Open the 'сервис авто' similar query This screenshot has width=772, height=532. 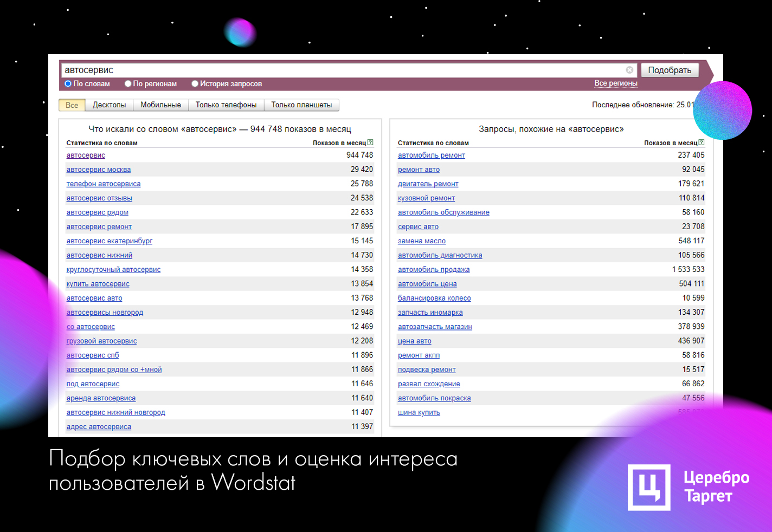418,227
